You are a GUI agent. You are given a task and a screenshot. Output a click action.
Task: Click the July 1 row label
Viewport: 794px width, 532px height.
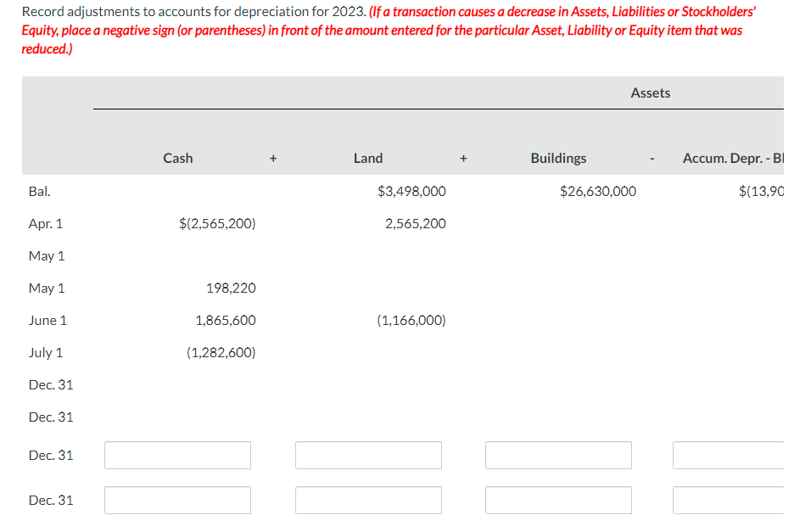(x=46, y=352)
